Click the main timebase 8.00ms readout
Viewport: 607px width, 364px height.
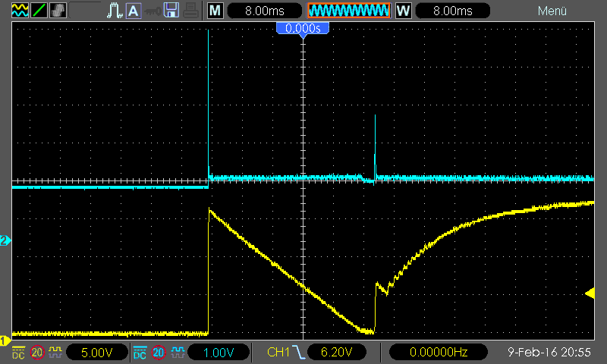click(265, 11)
